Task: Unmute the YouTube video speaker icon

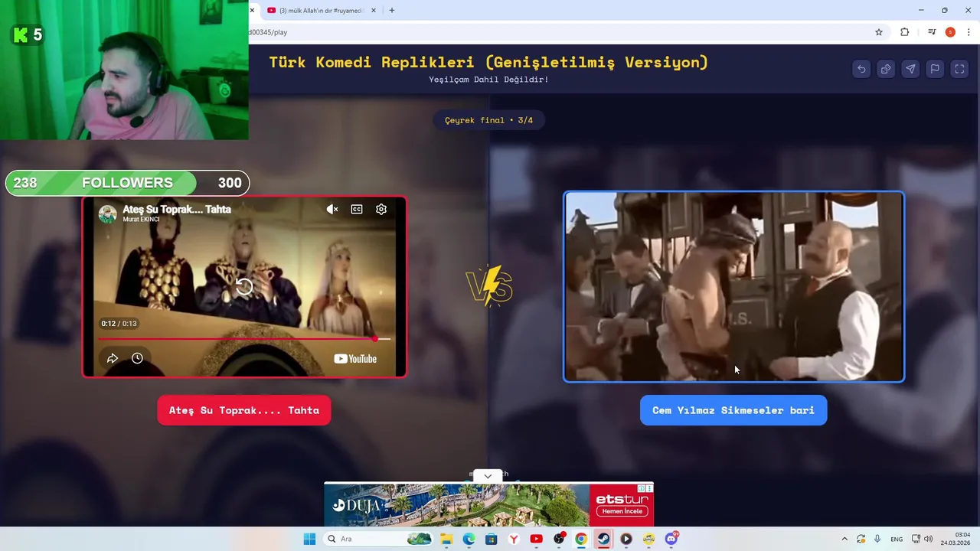Action: coord(332,209)
